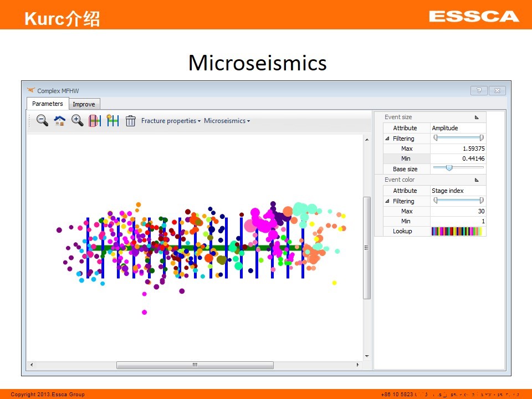The height and width of the screenshot is (399, 532).
Task: Open the Microseismics dropdown menu
Action: pyautogui.click(x=227, y=121)
